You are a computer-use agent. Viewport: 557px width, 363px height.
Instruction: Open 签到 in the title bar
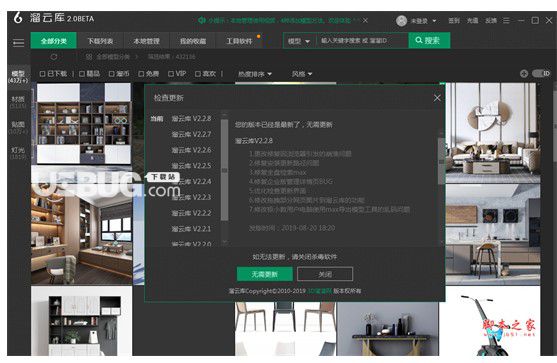coord(454,21)
